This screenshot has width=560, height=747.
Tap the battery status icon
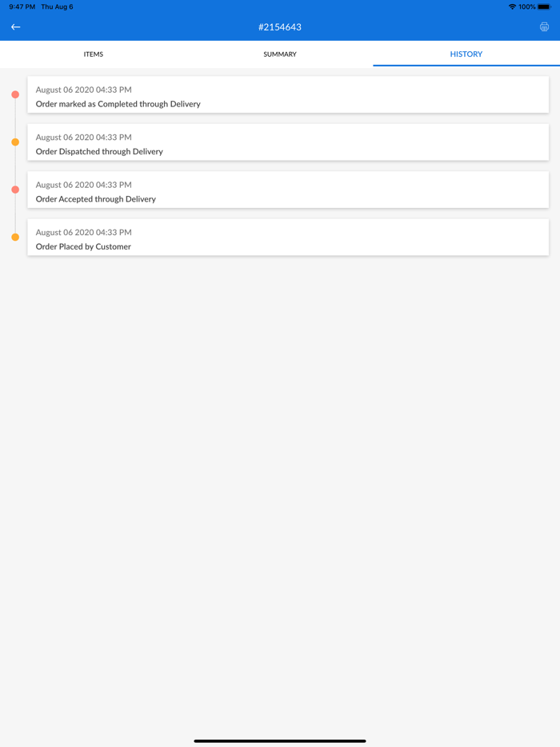click(x=544, y=7)
